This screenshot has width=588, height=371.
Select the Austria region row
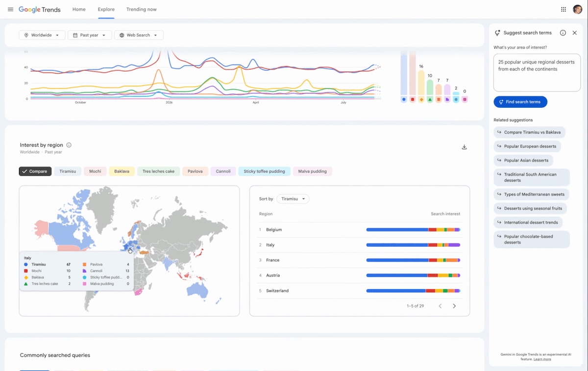click(x=359, y=276)
